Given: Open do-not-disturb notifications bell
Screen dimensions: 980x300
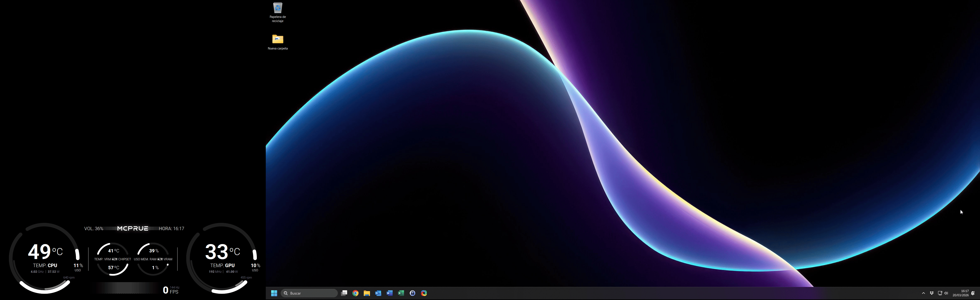Looking at the screenshot, I should [x=973, y=293].
